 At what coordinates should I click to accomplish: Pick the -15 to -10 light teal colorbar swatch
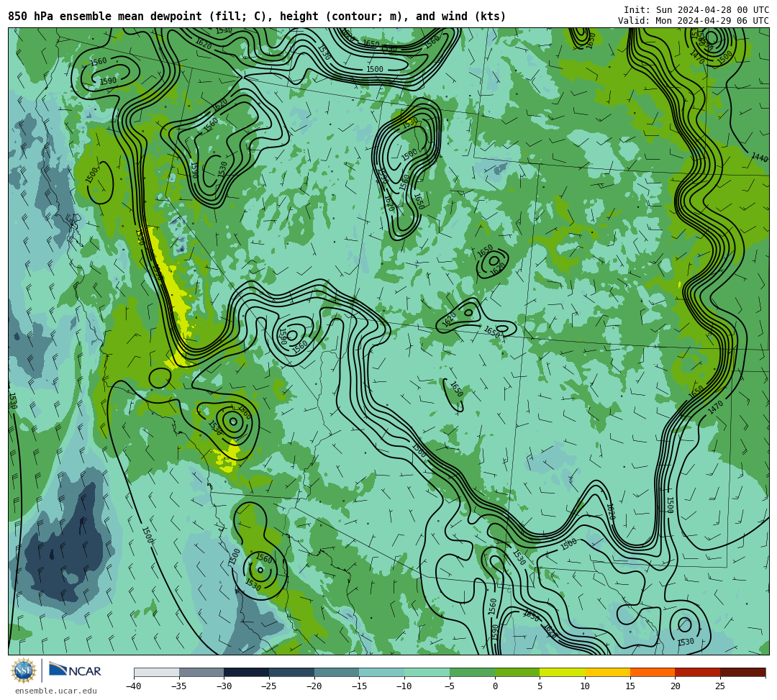pos(382,672)
